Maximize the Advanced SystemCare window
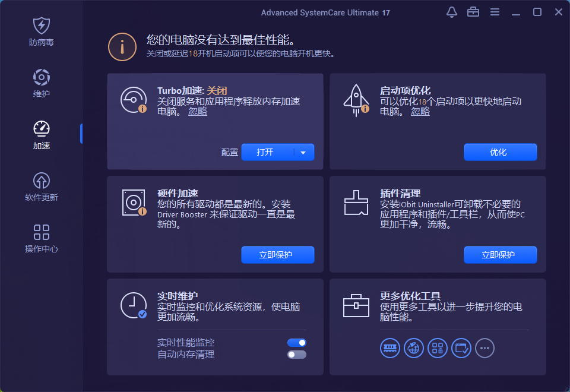Viewport: 570px width, 392px height. [x=537, y=12]
